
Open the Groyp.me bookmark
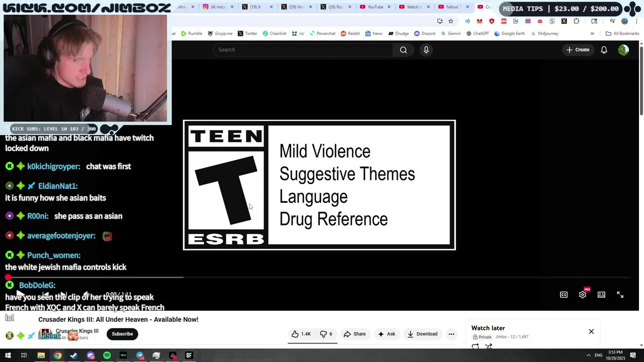pyautogui.click(x=220, y=34)
